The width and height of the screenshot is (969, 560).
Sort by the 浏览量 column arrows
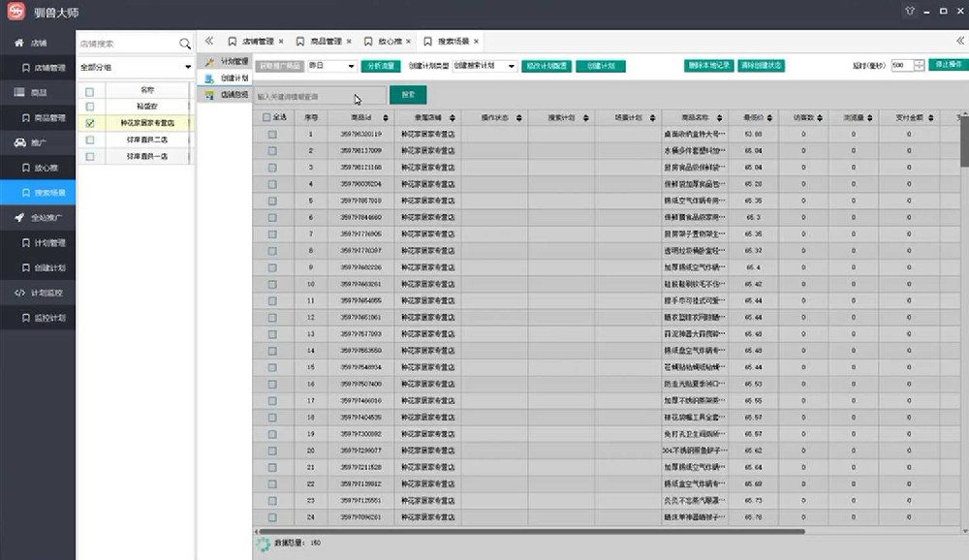pyautogui.click(x=870, y=117)
